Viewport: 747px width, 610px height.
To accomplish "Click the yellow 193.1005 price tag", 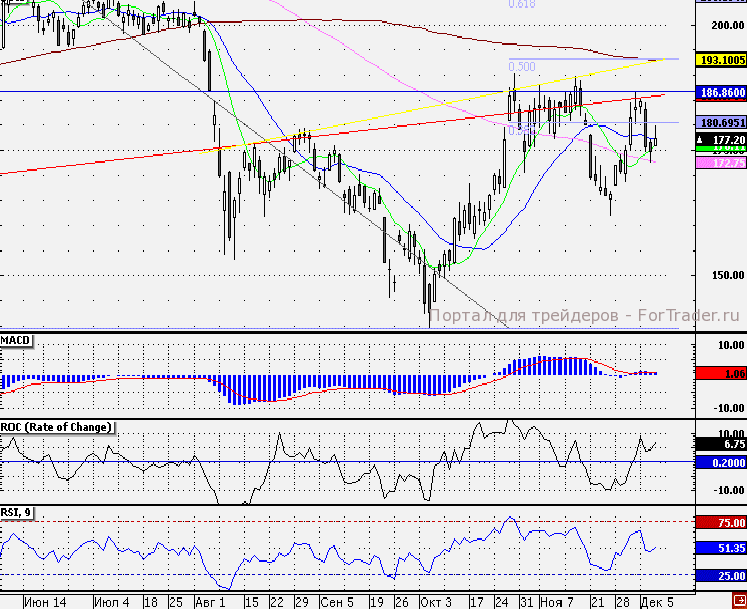I will (720, 60).
